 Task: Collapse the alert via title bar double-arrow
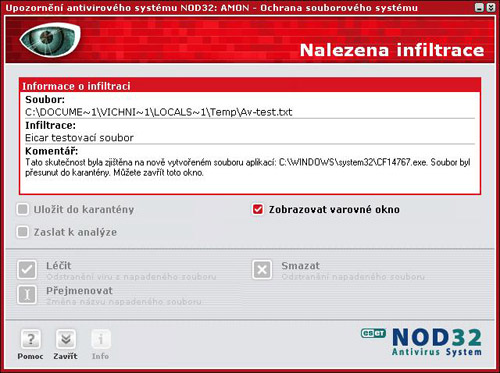tap(491, 7)
